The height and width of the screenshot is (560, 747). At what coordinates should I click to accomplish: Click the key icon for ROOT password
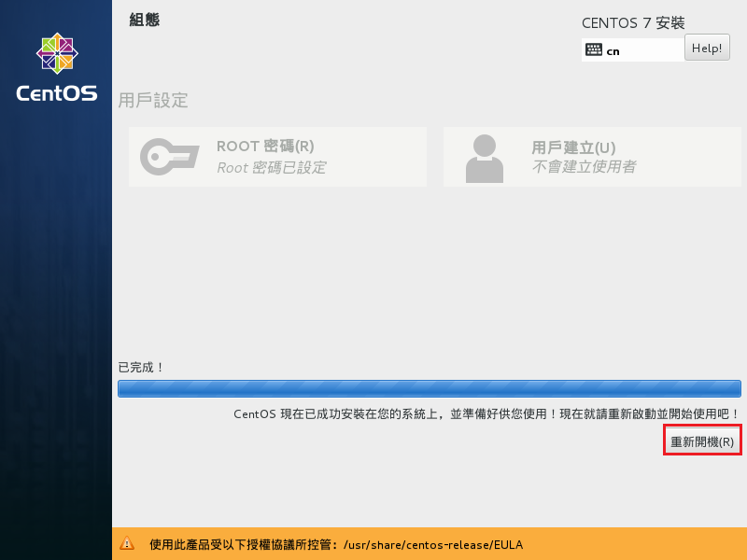(x=169, y=157)
